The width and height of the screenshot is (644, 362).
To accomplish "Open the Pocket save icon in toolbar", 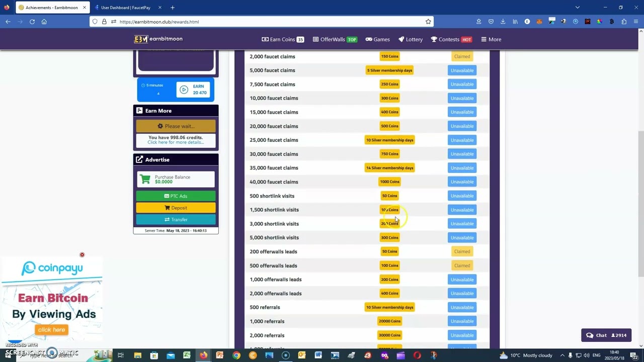I will click(491, 22).
